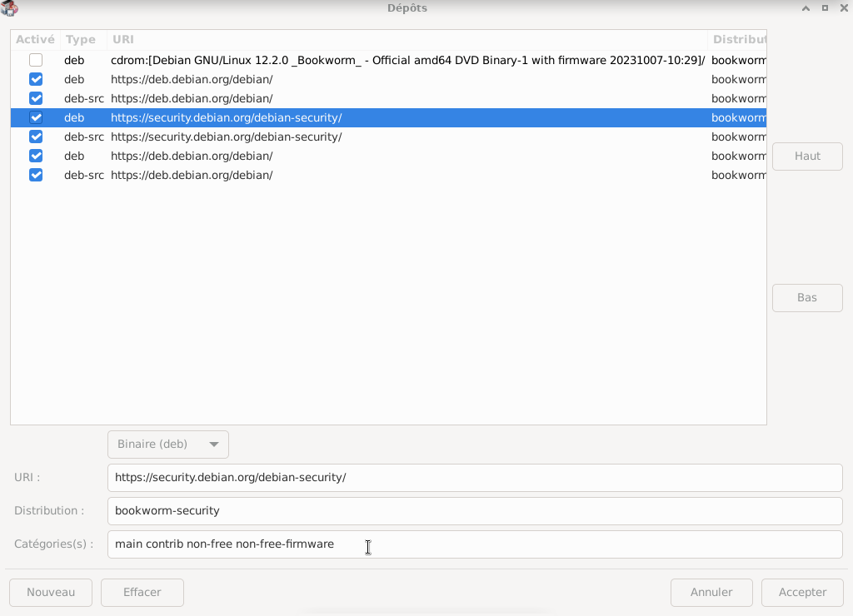Uncheck the selected deb security.debian.org repository
Image resolution: width=853 pixels, height=616 pixels.
[36, 117]
